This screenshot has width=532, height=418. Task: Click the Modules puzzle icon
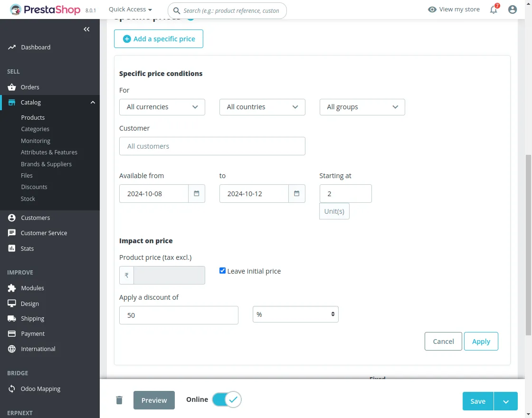(12, 288)
